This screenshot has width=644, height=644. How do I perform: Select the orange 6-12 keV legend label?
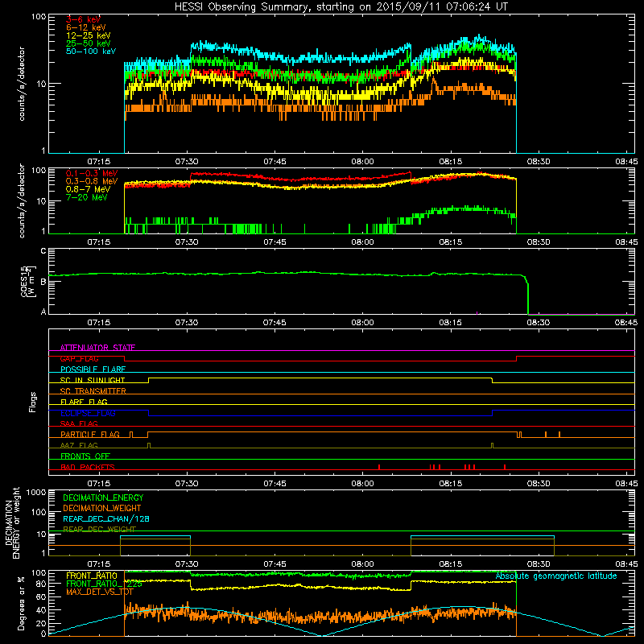pos(86,27)
